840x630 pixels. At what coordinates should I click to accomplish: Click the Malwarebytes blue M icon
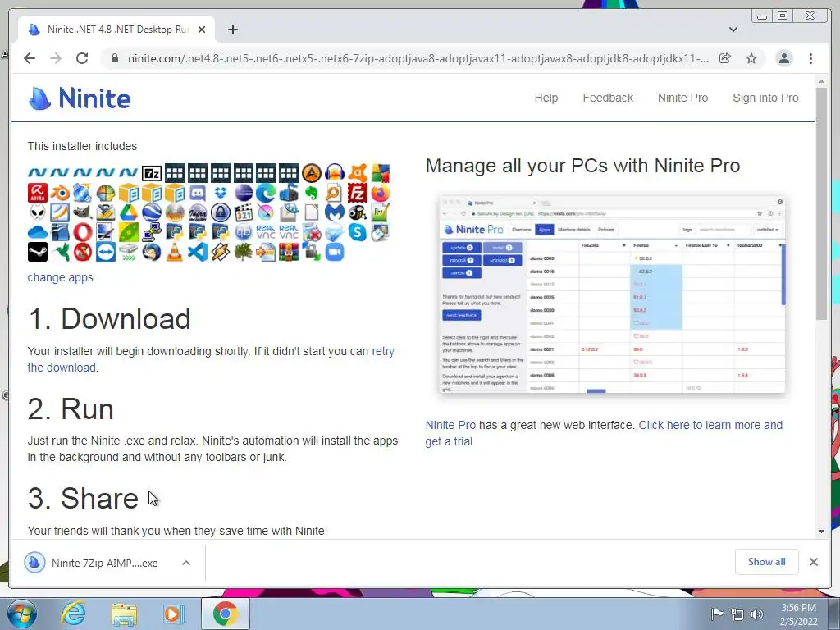[x=335, y=212]
